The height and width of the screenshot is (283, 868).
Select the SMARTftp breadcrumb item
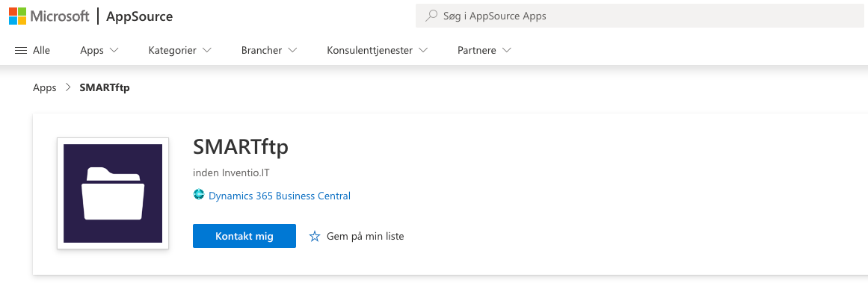(105, 87)
